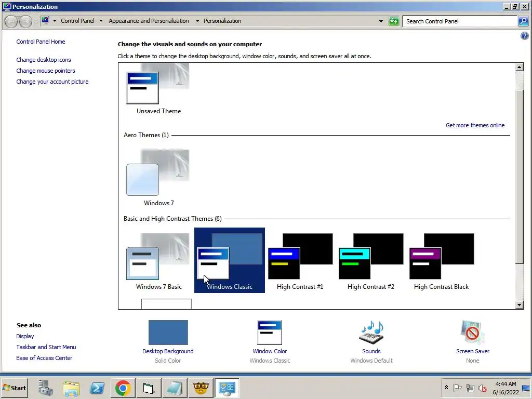Viewport: 532px width, 399px height.
Task: Click the network tray icon
Action: click(470, 388)
